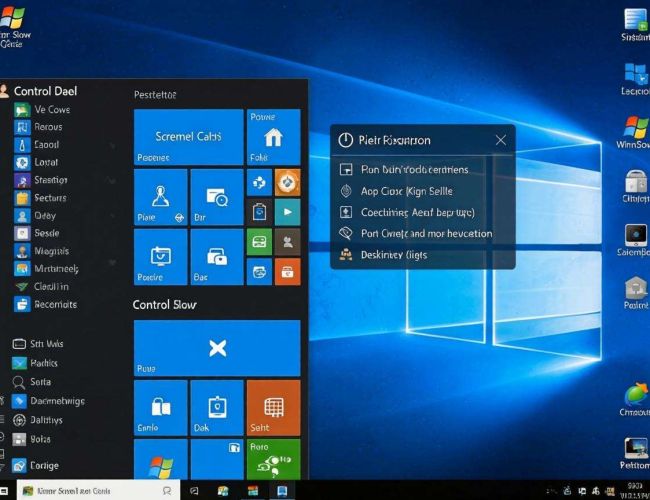650x500 pixels.
Task: Click 'Soita' with the magnifier icon
Action: 32,382
